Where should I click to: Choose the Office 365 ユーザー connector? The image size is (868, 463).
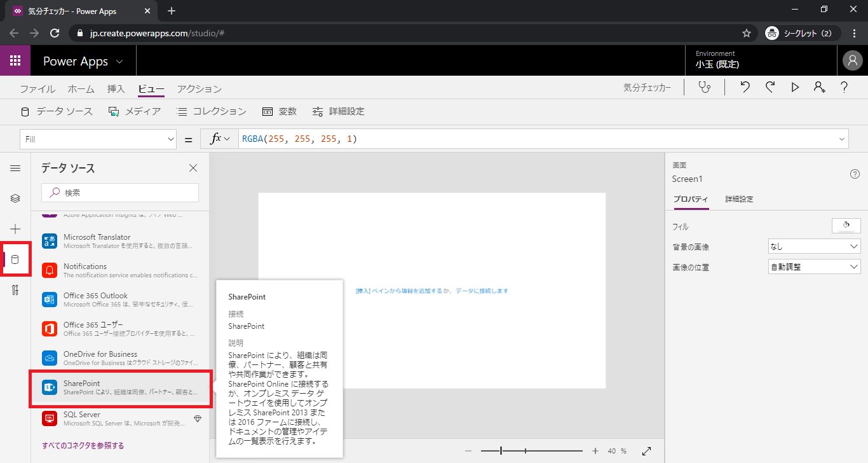tap(120, 329)
